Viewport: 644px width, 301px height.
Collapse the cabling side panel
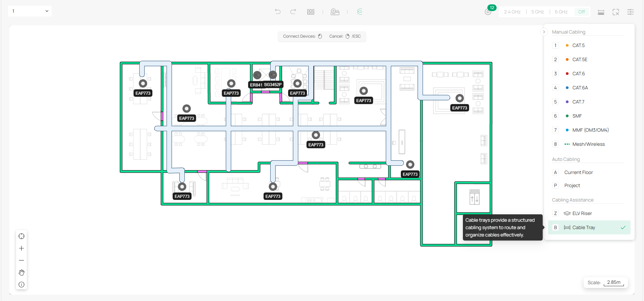(x=544, y=32)
